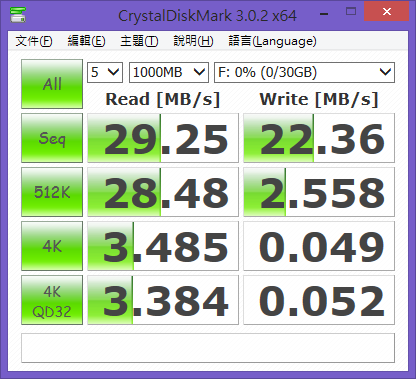
Task: Expand the test count dropdown showing 5
Action: click(105, 72)
